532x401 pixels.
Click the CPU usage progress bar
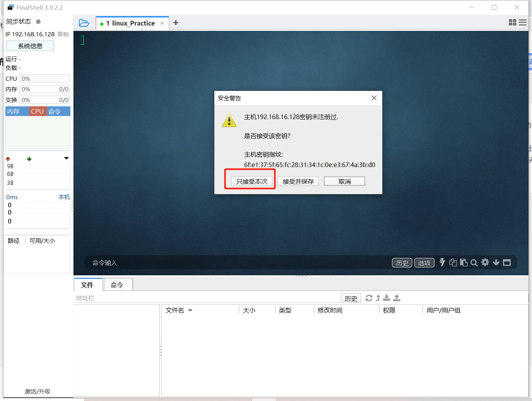pos(44,78)
